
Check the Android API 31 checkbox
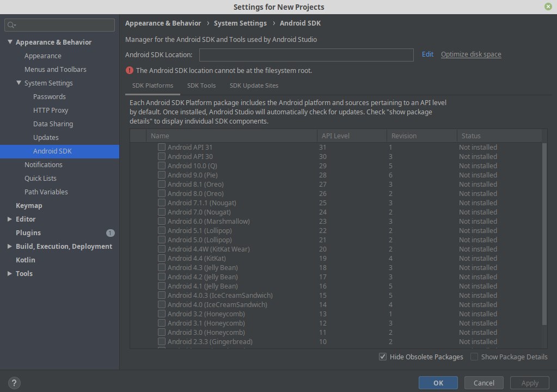point(162,147)
